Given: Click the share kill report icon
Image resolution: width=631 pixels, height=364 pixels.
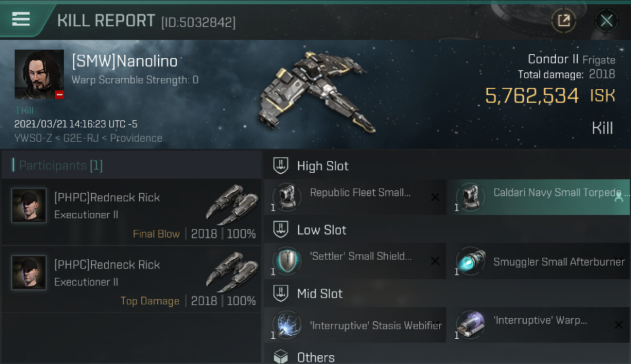Looking at the screenshot, I should (x=564, y=21).
